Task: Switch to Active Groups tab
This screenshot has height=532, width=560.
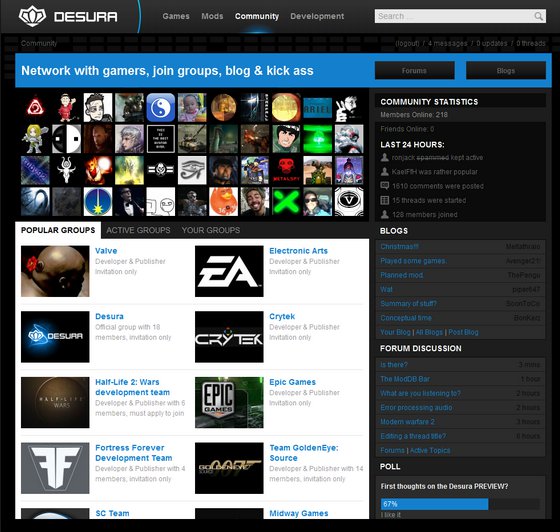Action: click(x=138, y=230)
